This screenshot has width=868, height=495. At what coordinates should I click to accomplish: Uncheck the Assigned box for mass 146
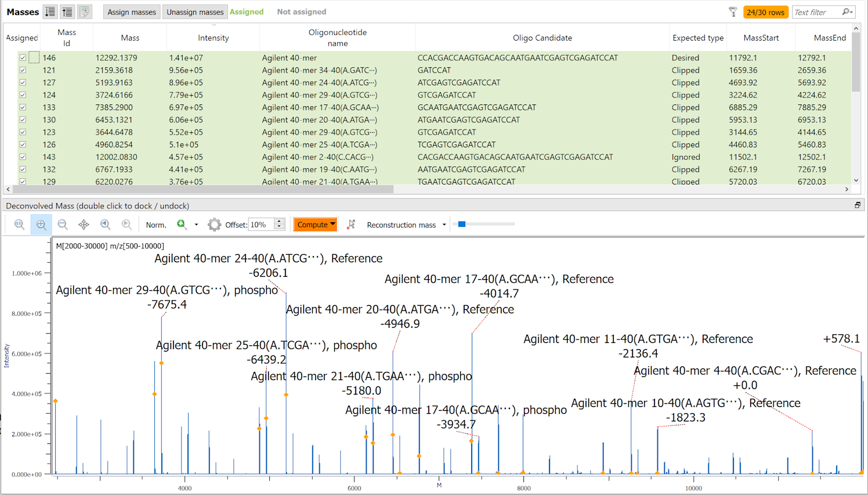(23, 58)
